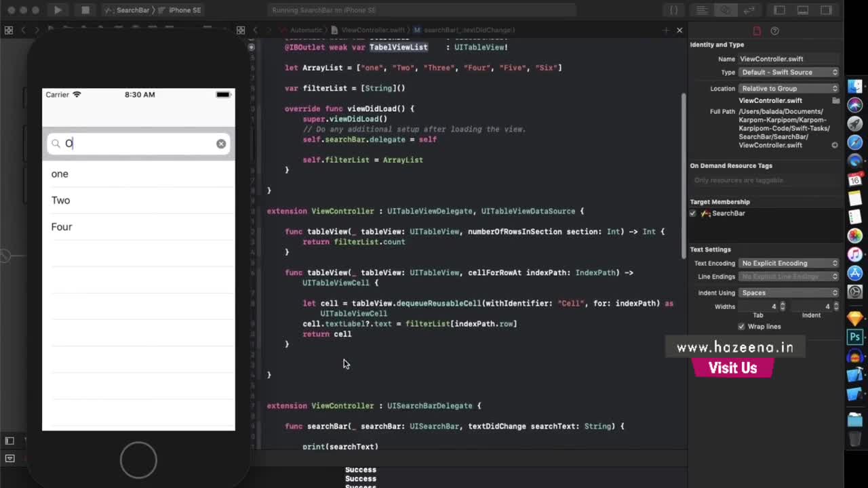Open the Type dropdown Default - Swift Source
The image size is (868, 488).
(x=788, y=72)
